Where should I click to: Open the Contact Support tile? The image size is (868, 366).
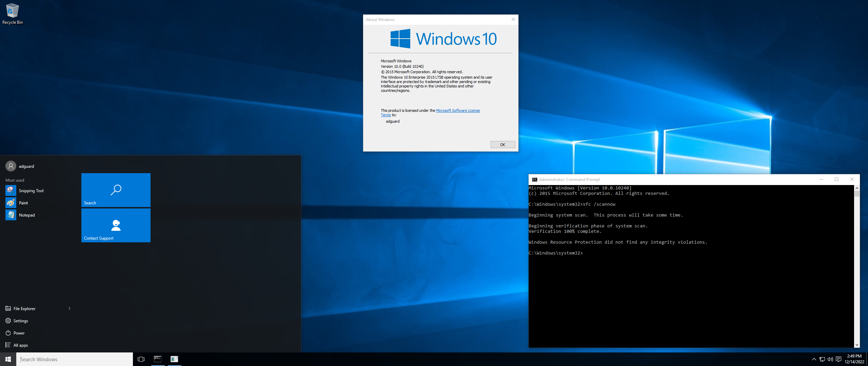pyautogui.click(x=116, y=225)
